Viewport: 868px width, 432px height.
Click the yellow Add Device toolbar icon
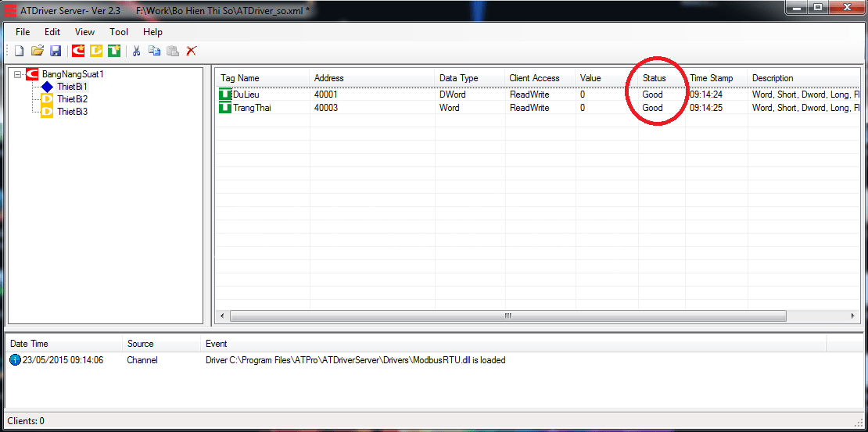pos(96,51)
